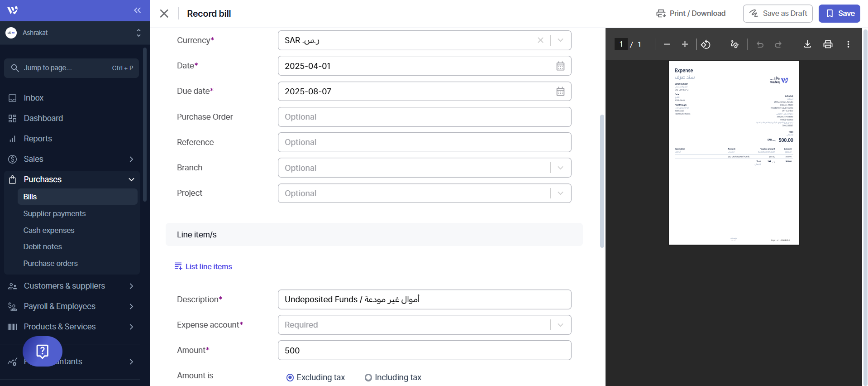868x386 pixels.
Task: Click the Purchase Order input field
Action: tap(424, 117)
